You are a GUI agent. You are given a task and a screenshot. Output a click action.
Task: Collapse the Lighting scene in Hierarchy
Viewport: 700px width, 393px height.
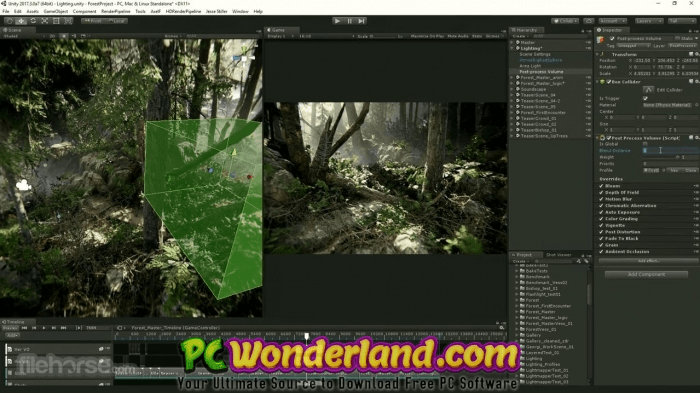(x=512, y=48)
